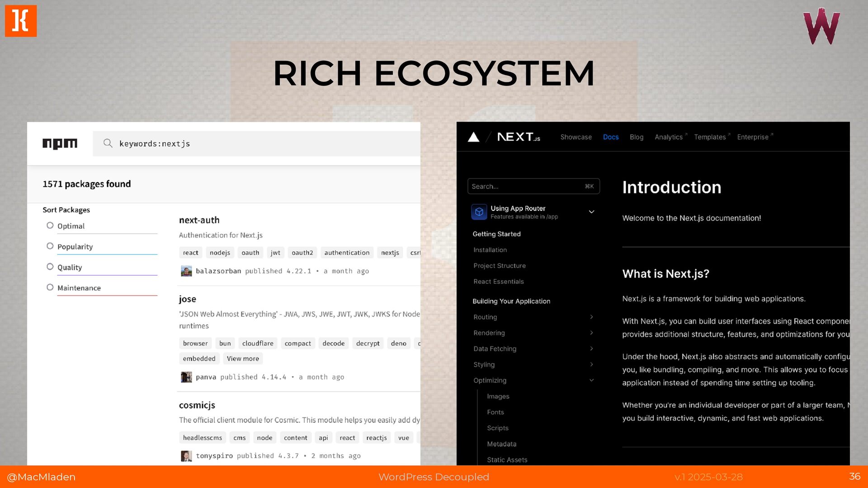
Task: Click the headlesscms keyword tag
Action: [203, 438]
